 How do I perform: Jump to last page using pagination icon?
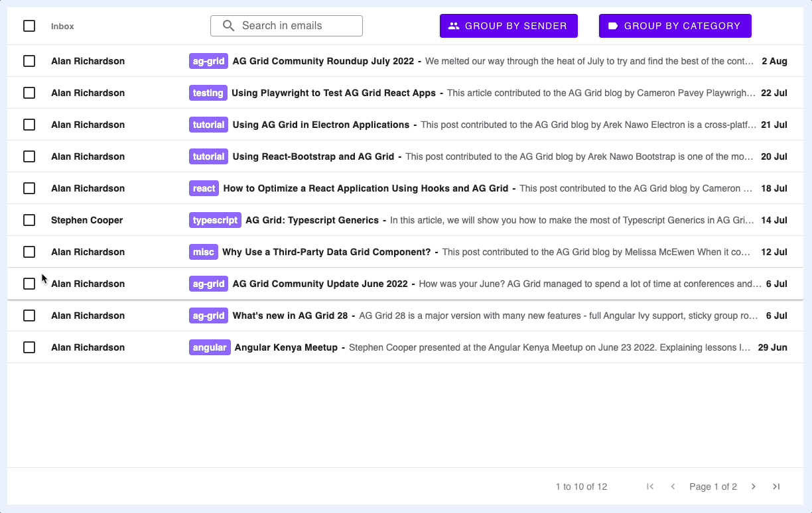tap(776, 486)
